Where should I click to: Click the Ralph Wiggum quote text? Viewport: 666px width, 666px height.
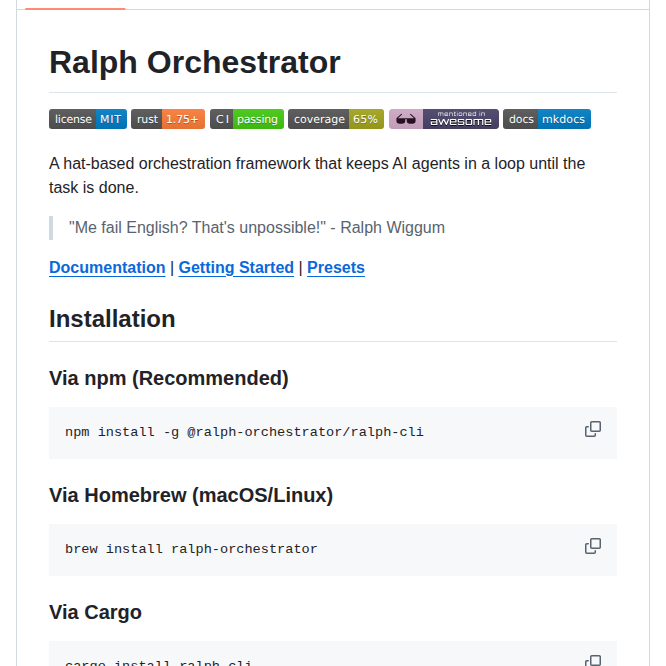(x=257, y=228)
